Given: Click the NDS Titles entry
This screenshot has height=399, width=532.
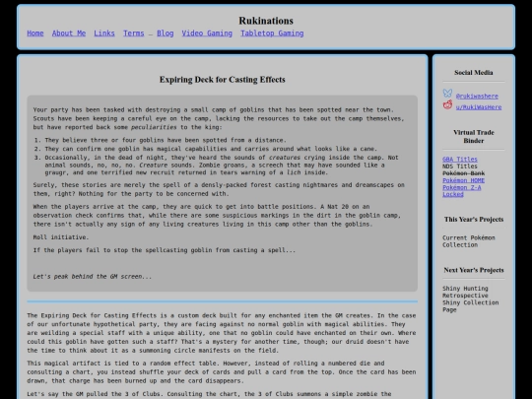Looking at the screenshot, I should pos(460,166).
